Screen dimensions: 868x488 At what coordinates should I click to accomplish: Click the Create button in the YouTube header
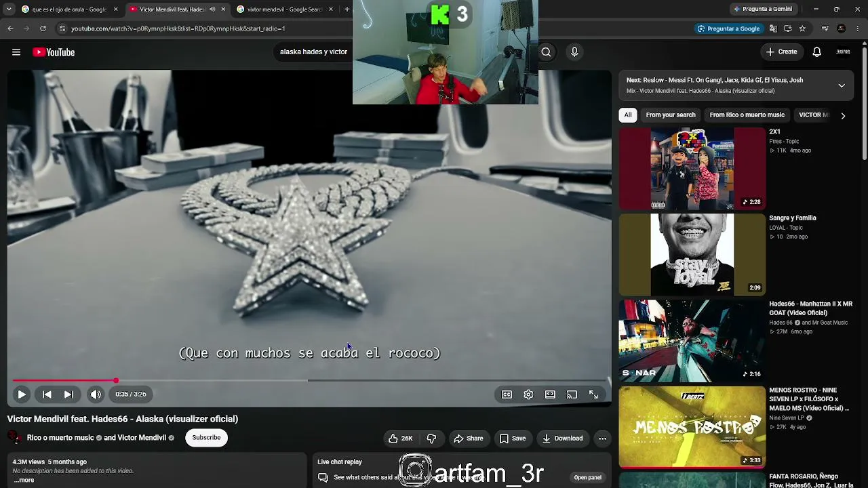point(781,52)
